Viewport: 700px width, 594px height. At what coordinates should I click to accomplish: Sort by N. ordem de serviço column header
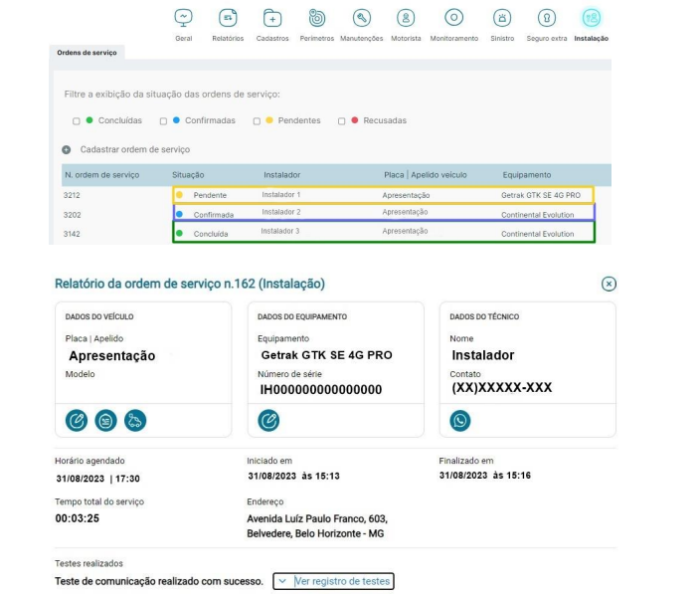click(102, 175)
